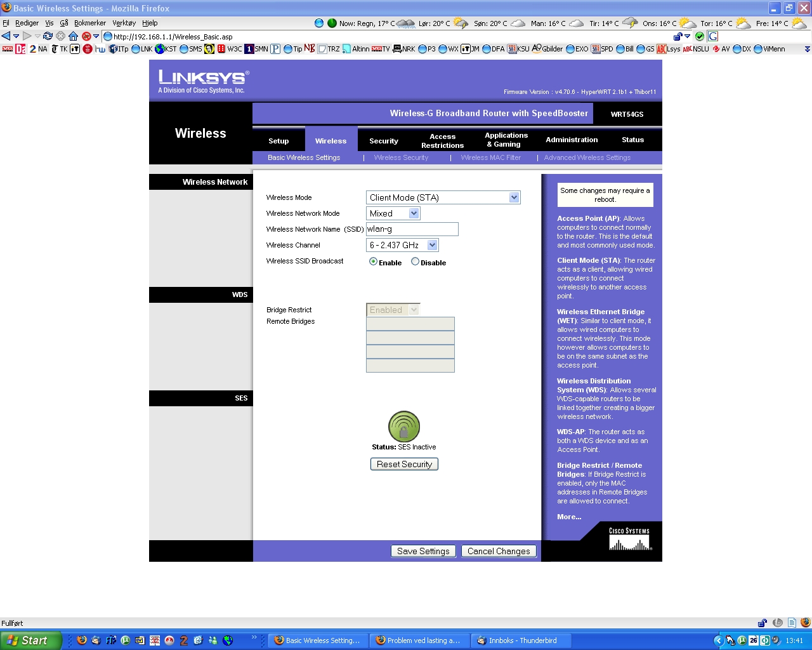Open the Bridge Restrict dropdown
812x650 pixels.
393,310
